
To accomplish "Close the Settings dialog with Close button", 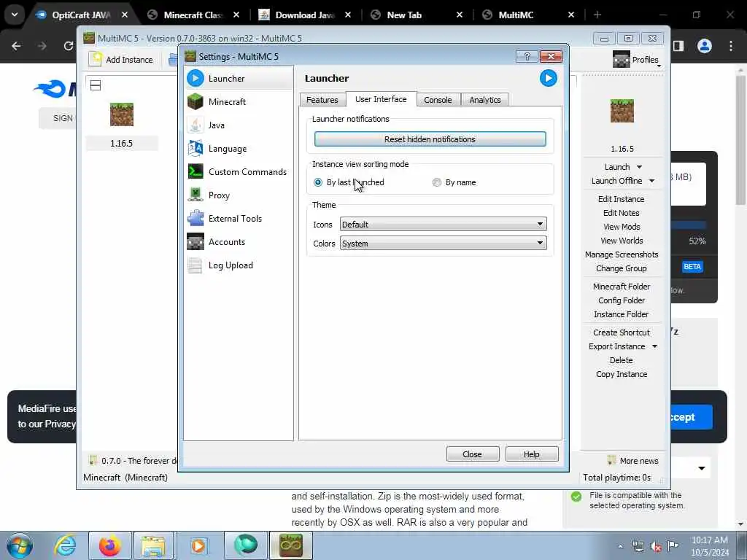I will (472, 454).
